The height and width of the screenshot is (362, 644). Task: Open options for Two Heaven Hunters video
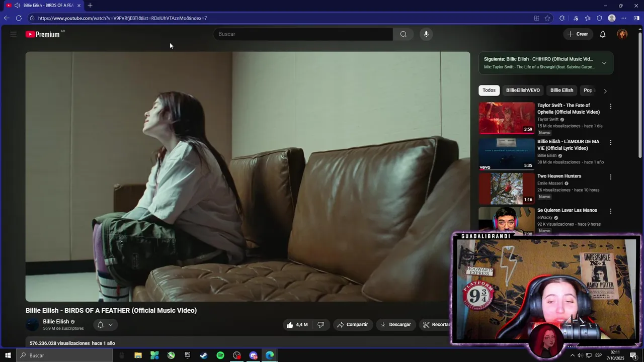click(x=611, y=177)
